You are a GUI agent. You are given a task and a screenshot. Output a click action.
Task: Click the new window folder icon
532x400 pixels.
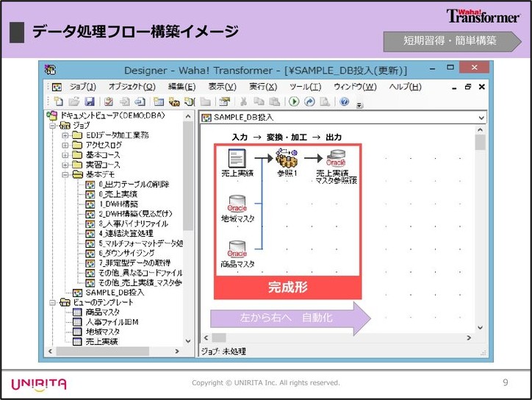[159, 101]
